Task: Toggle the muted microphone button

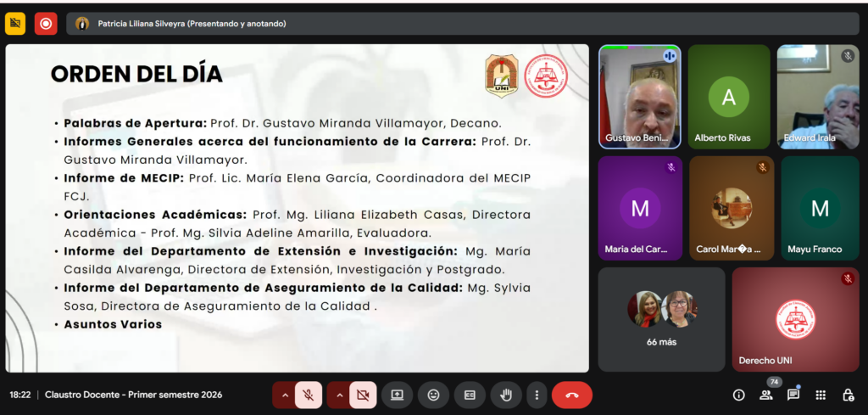Action: point(309,395)
